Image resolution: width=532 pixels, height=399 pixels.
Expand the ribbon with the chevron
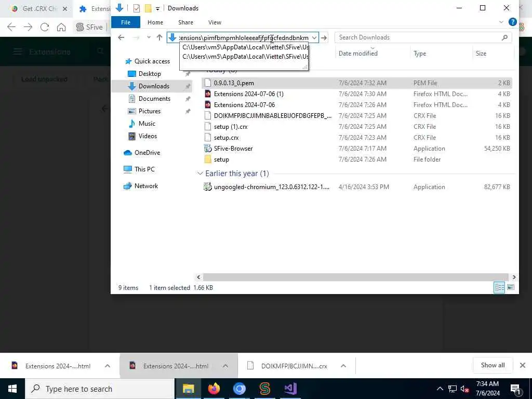pos(501,22)
